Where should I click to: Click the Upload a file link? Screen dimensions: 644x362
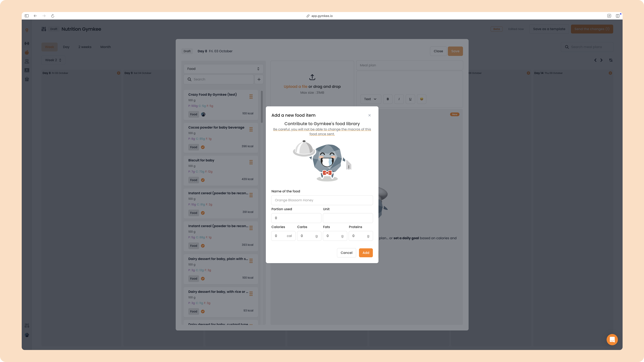295,87
